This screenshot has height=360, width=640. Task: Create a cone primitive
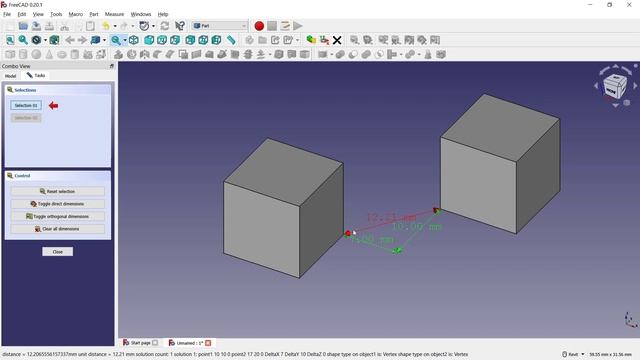tap(49, 54)
